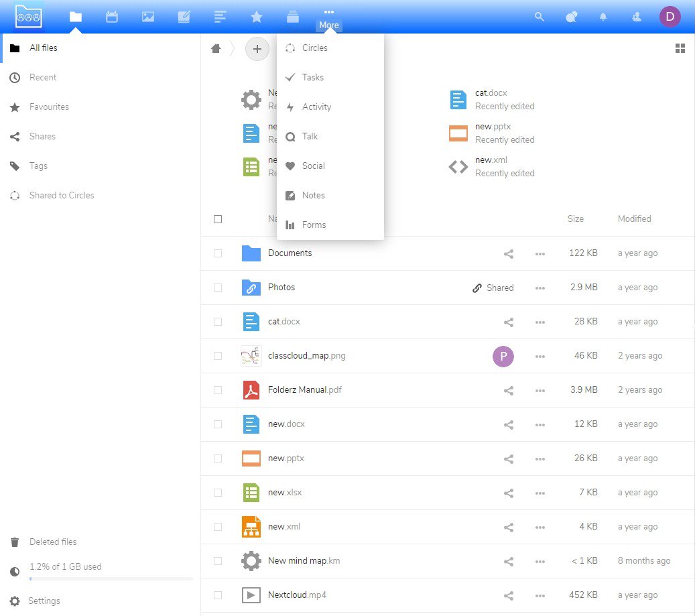
Task: Share the new.xml file
Action: (x=509, y=528)
